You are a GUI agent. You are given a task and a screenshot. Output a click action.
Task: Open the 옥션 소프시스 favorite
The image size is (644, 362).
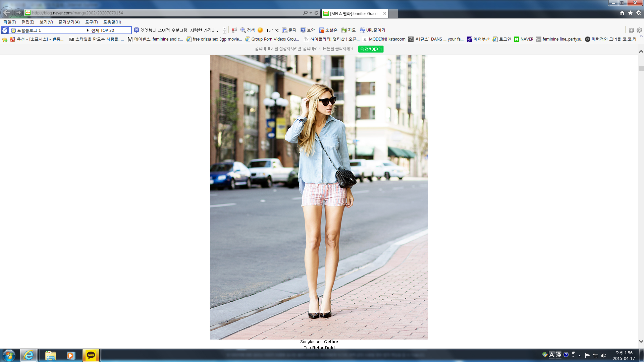coord(37,39)
